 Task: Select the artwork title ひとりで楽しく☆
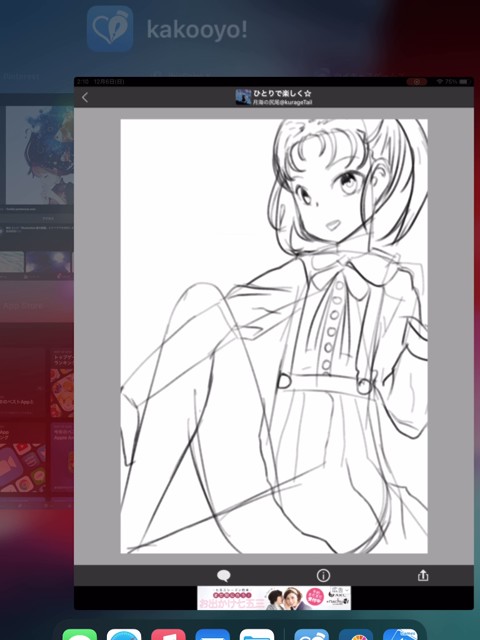282,93
